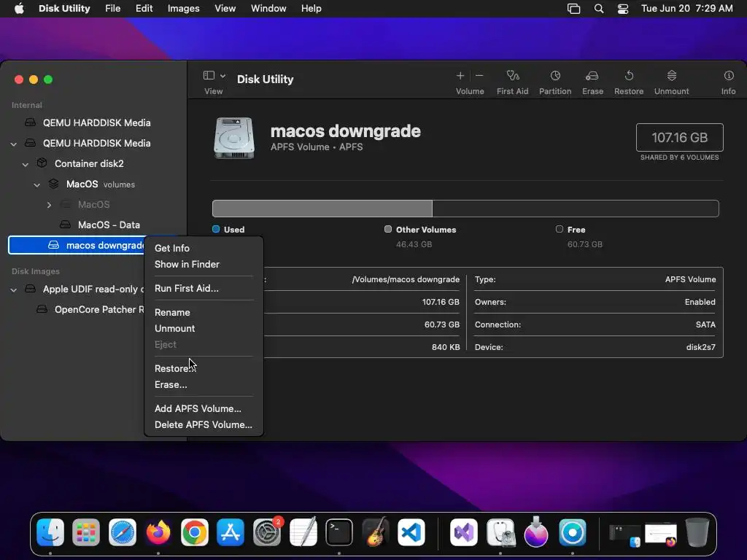Open Launchpad from the Dock
This screenshot has height=560, width=747.
coord(86,532)
